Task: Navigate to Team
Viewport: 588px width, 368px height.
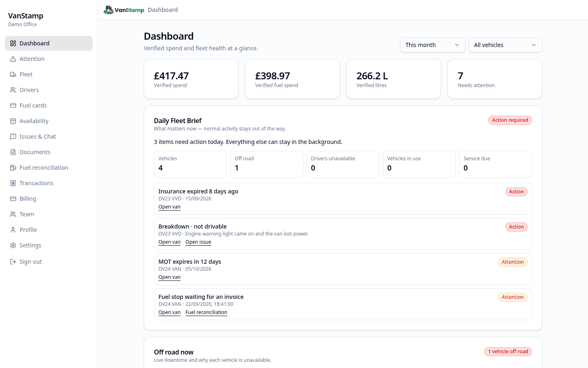Action: (x=49, y=214)
